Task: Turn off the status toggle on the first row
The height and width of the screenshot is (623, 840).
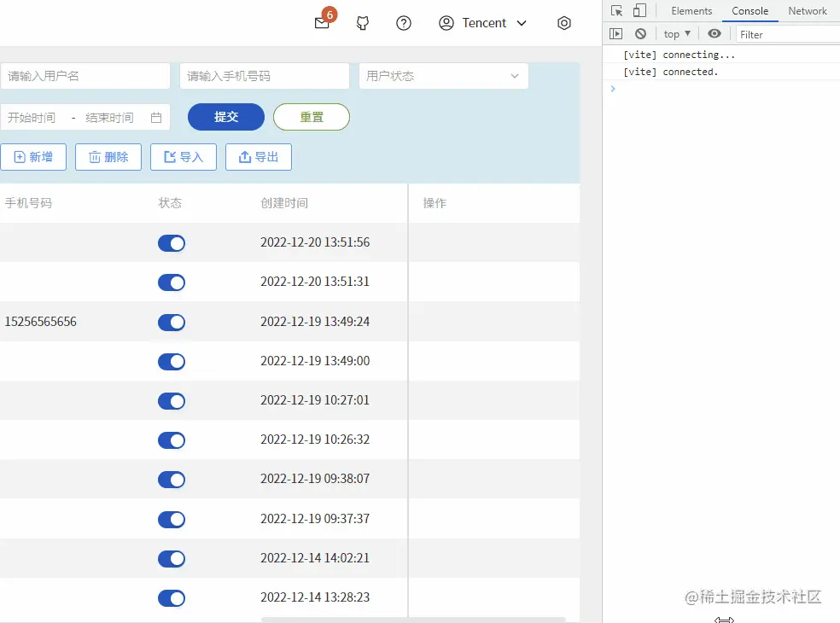Action: (172, 243)
